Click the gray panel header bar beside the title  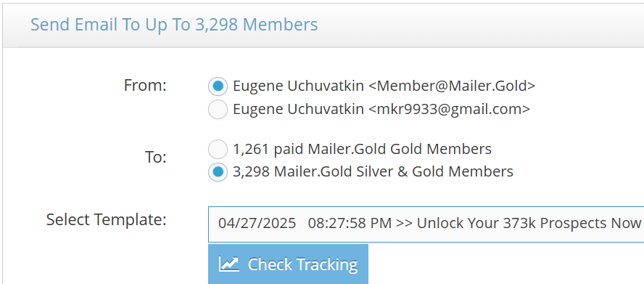click(x=481, y=25)
